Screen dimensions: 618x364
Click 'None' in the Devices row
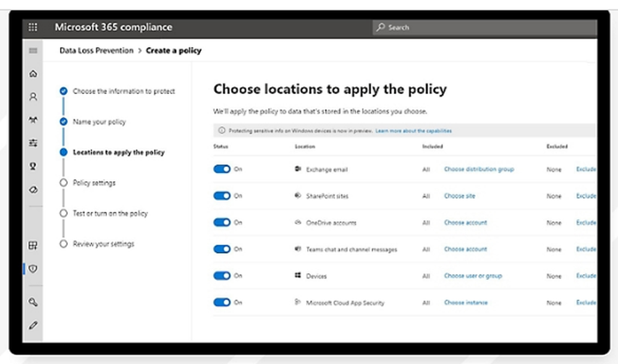[554, 276]
